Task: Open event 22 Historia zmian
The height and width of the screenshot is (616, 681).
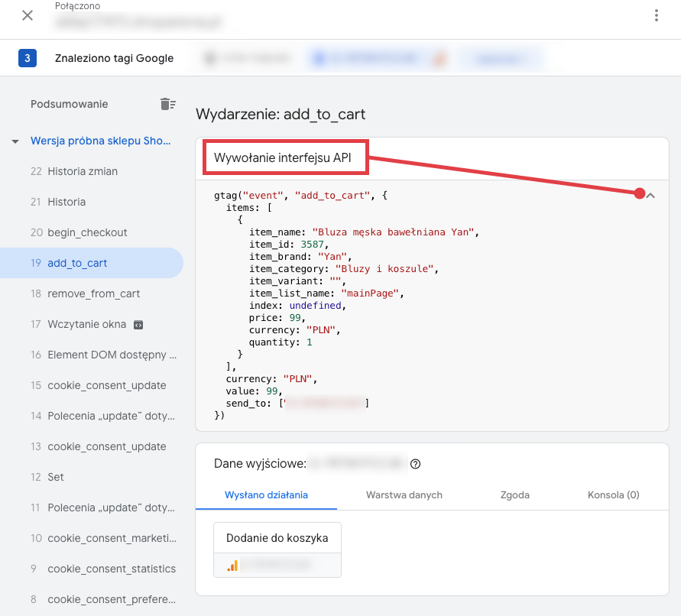Action: point(82,171)
